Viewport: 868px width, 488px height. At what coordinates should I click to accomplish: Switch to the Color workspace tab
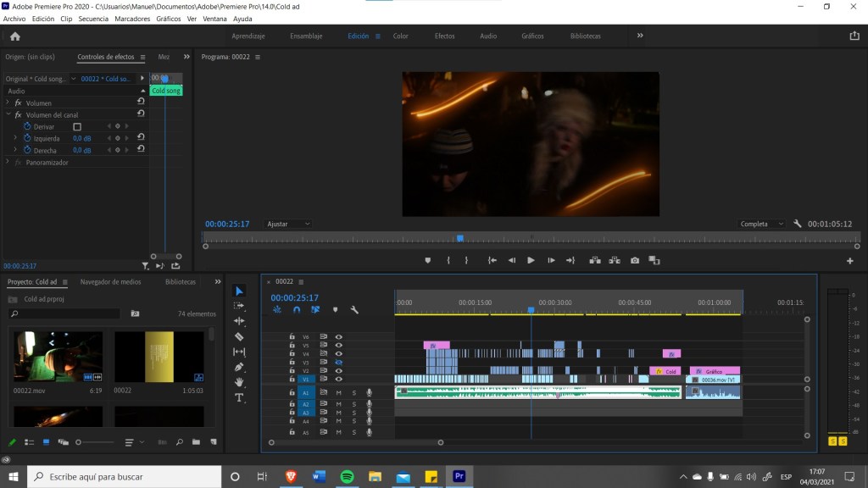pyautogui.click(x=400, y=36)
